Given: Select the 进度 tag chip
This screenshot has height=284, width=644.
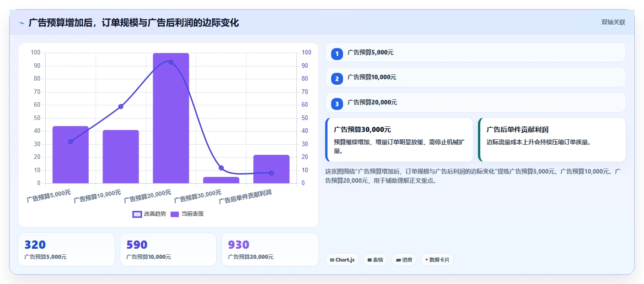Looking at the screenshot, I should pos(404,260).
